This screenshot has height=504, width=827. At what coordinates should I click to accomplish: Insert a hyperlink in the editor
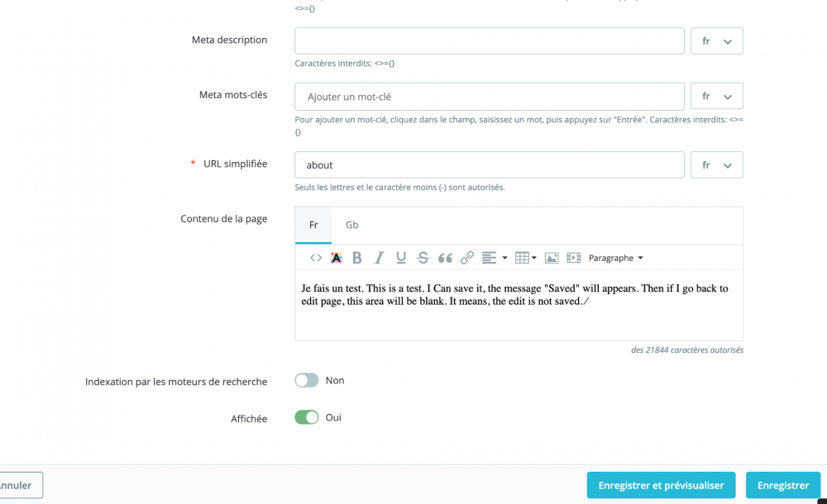point(466,258)
